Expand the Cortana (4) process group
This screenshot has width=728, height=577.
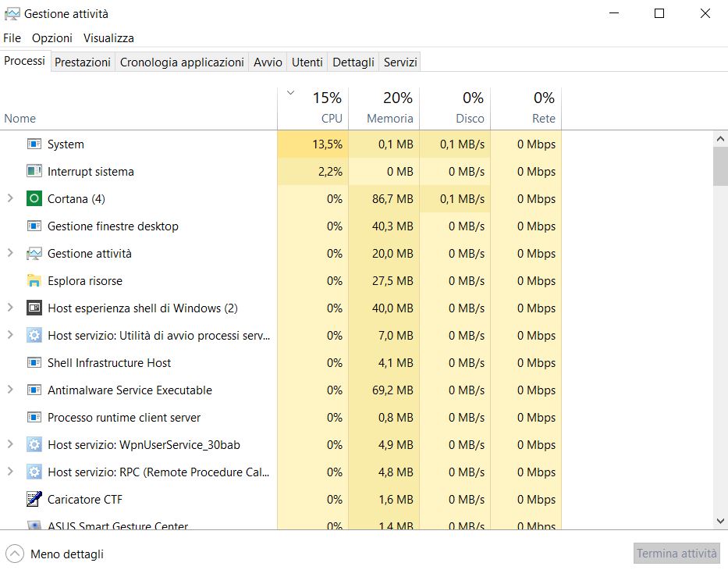tap(10, 198)
